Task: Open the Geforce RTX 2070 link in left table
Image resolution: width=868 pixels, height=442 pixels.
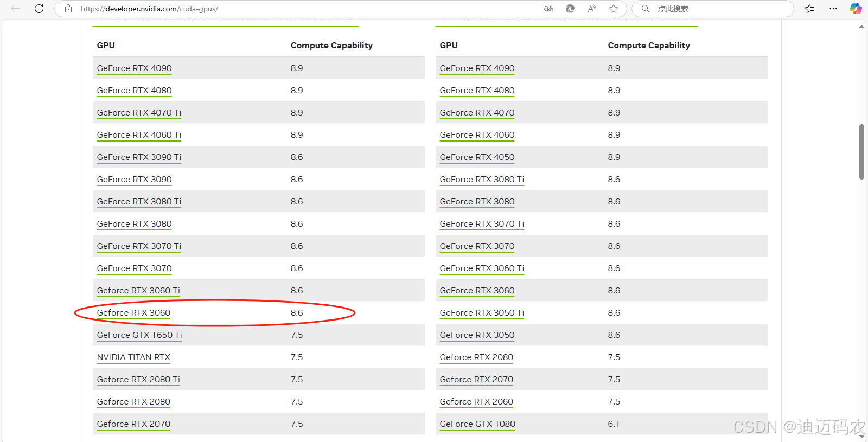Action: [133, 424]
